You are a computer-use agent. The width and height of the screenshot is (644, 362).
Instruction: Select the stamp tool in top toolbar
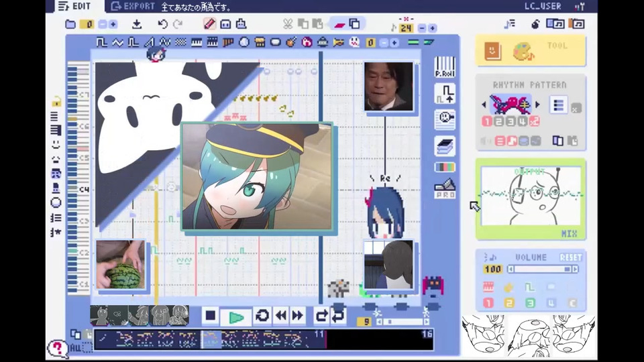pos(241,24)
